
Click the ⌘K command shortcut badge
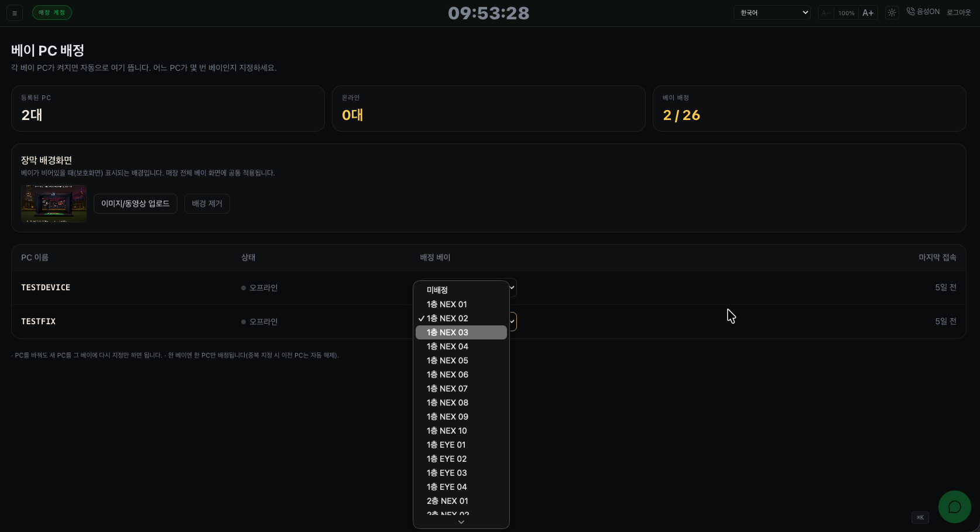[920, 517]
